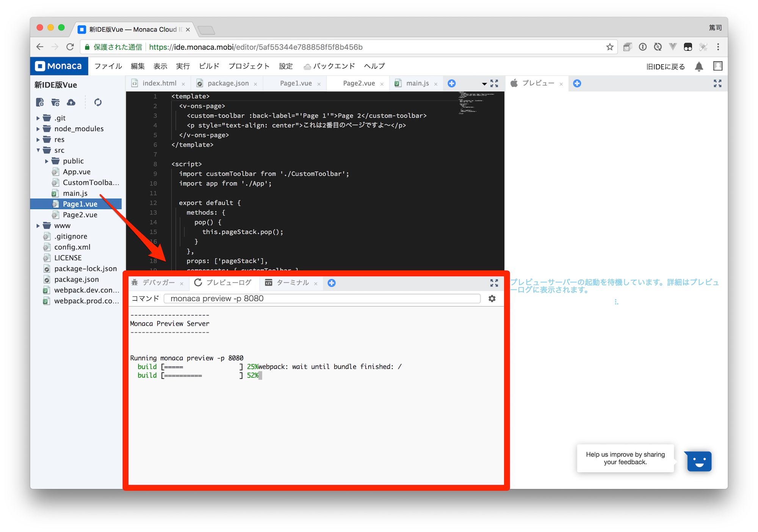Open notifications bell icon
Viewport: 758px width, 532px height.
[699, 66]
